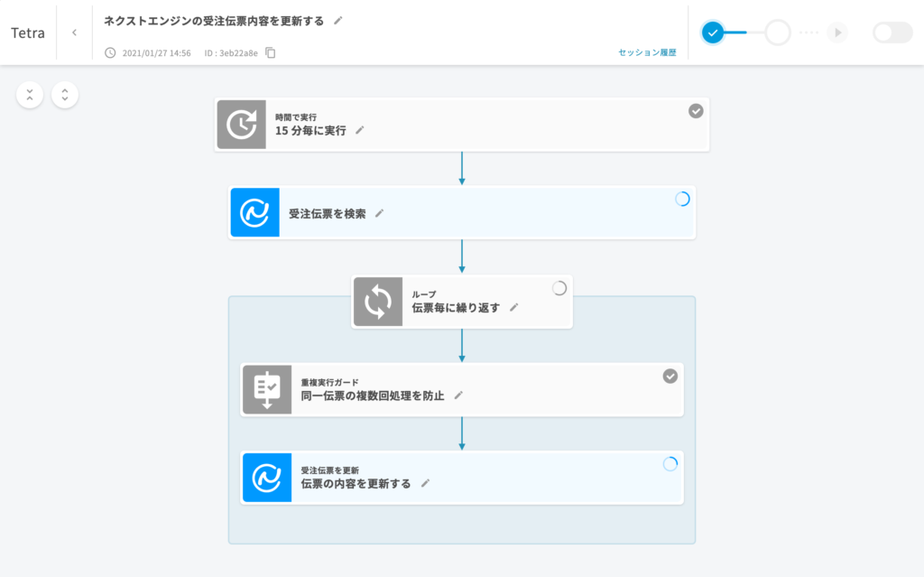924x577 pixels.
Task: Click the 伝票毎に繰り返す label
Action: 456,307
